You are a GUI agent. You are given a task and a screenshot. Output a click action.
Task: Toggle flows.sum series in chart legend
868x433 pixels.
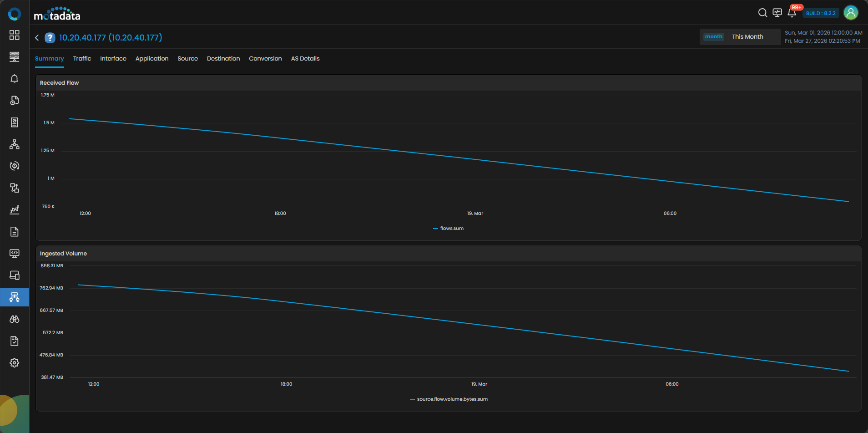449,229
